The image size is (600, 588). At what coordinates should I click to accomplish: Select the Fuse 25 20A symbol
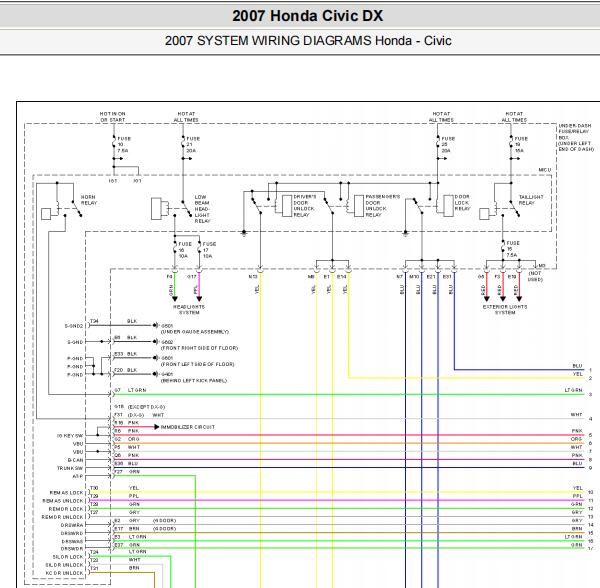tap(445, 144)
